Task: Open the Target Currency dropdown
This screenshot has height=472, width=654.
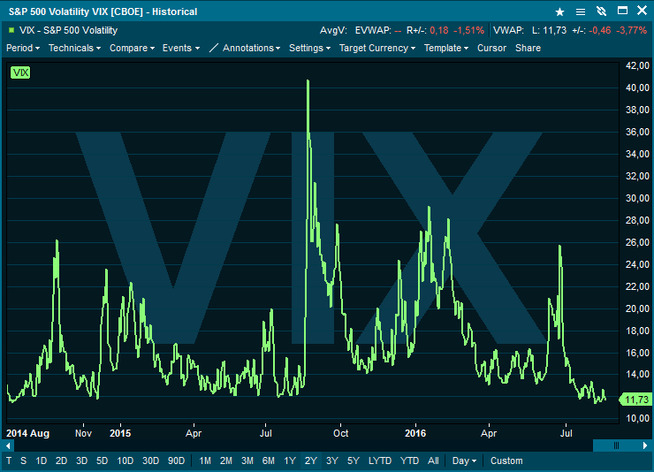Action: 377,48
